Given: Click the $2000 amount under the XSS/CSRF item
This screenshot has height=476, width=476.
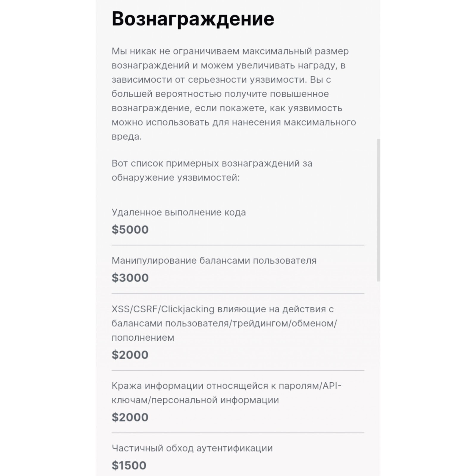Looking at the screenshot, I should coord(130,355).
